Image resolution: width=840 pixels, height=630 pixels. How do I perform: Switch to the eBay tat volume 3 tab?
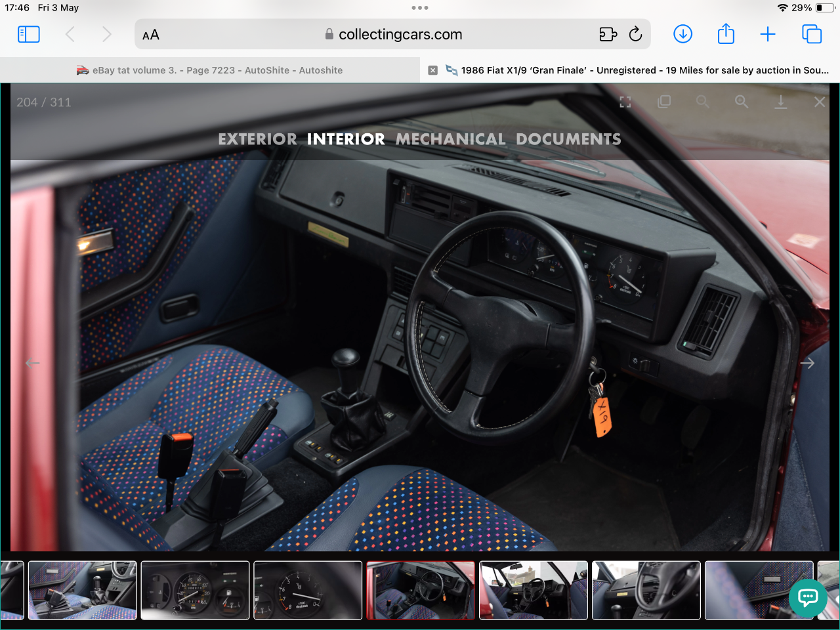coord(210,70)
